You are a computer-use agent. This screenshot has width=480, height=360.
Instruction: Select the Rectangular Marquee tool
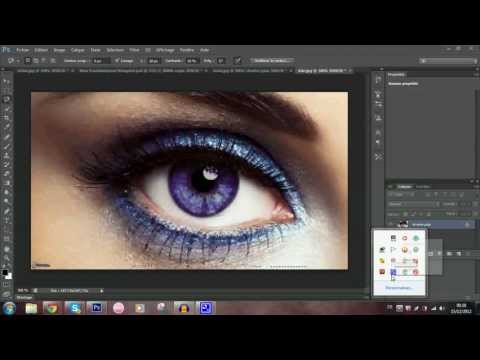pyautogui.click(x=6, y=90)
